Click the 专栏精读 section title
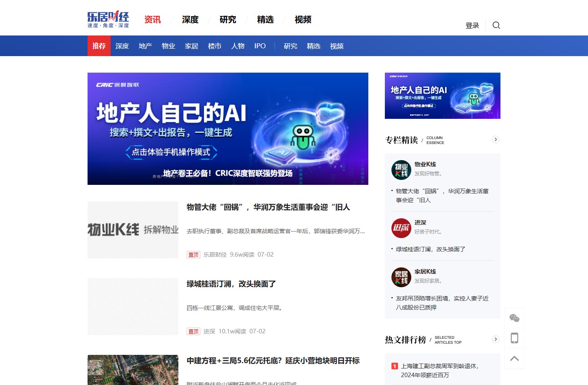This screenshot has height=385, width=588. point(401,140)
